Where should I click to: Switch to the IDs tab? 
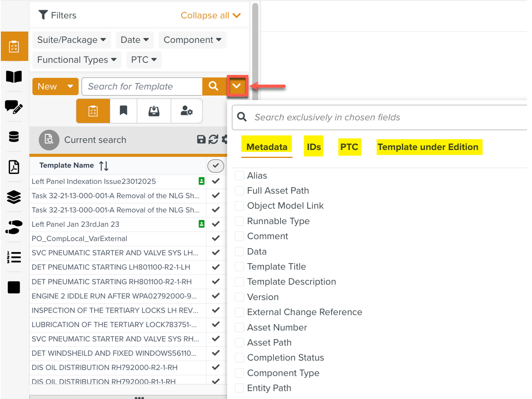click(x=313, y=147)
